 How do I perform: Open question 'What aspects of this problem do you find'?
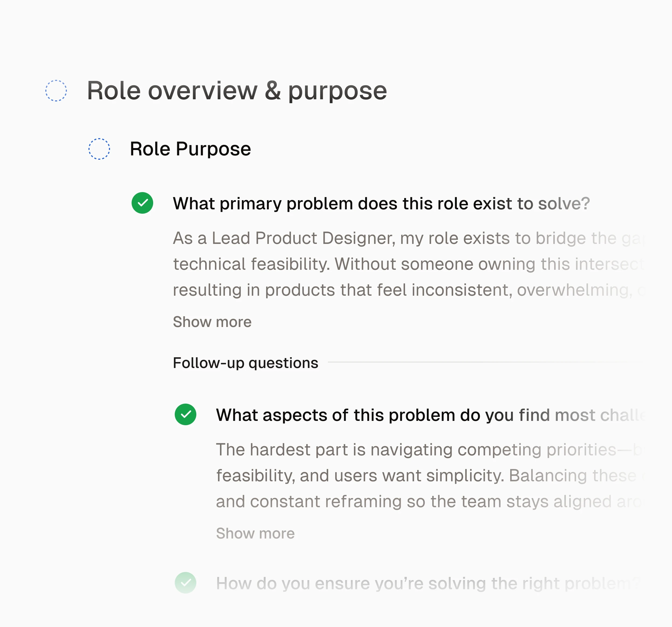[x=429, y=415]
